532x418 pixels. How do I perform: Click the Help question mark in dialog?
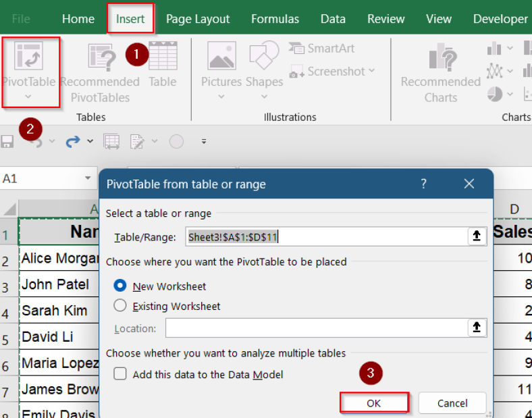424,184
